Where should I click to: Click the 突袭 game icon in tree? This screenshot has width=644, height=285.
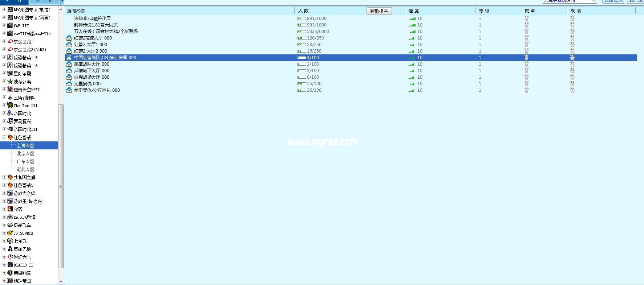(10, 209)
